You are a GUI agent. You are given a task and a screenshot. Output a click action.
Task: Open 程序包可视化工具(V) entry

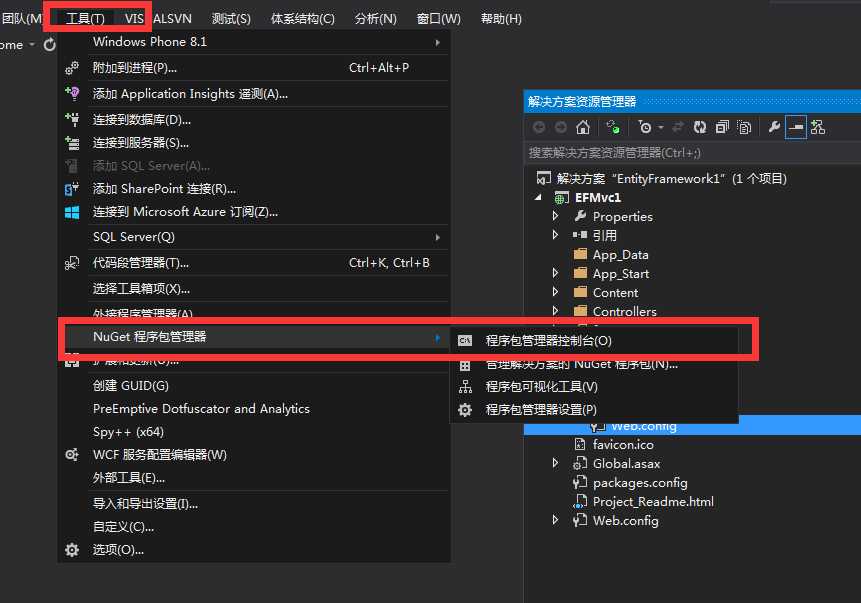point(595,387)
